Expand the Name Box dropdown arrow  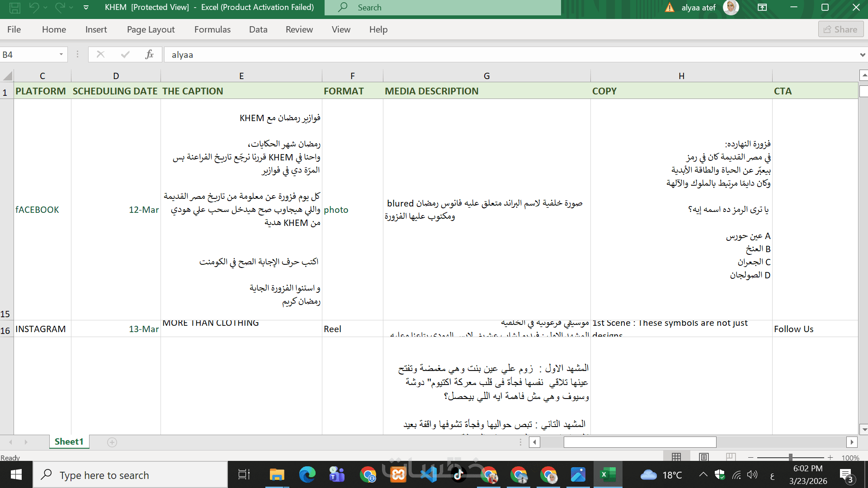pos(61,55)
